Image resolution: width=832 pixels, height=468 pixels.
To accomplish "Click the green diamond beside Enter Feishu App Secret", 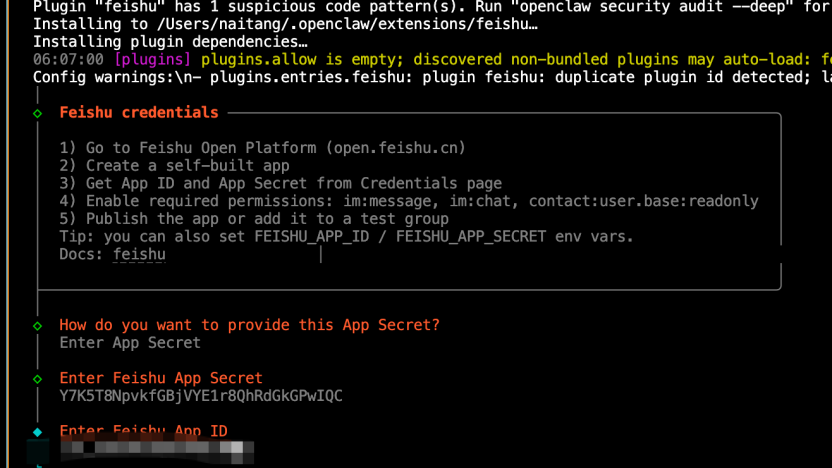I will (38, 379).
